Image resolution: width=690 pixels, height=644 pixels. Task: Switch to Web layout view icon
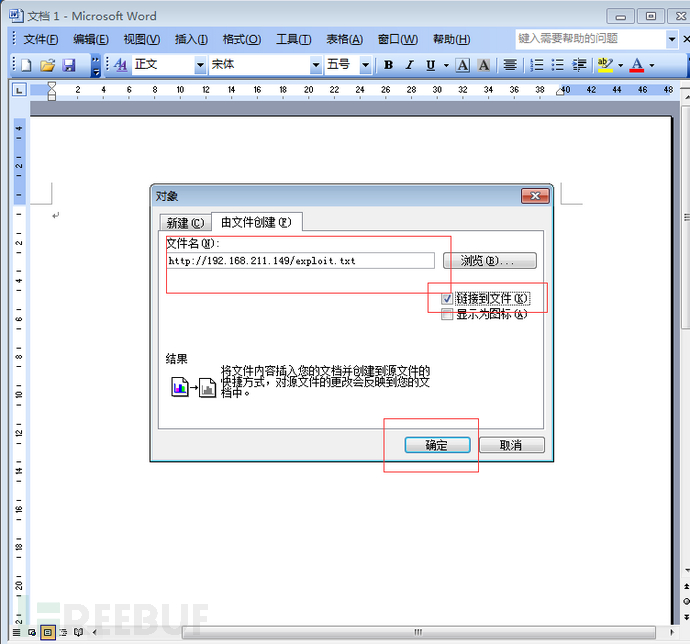click(32, 633)
